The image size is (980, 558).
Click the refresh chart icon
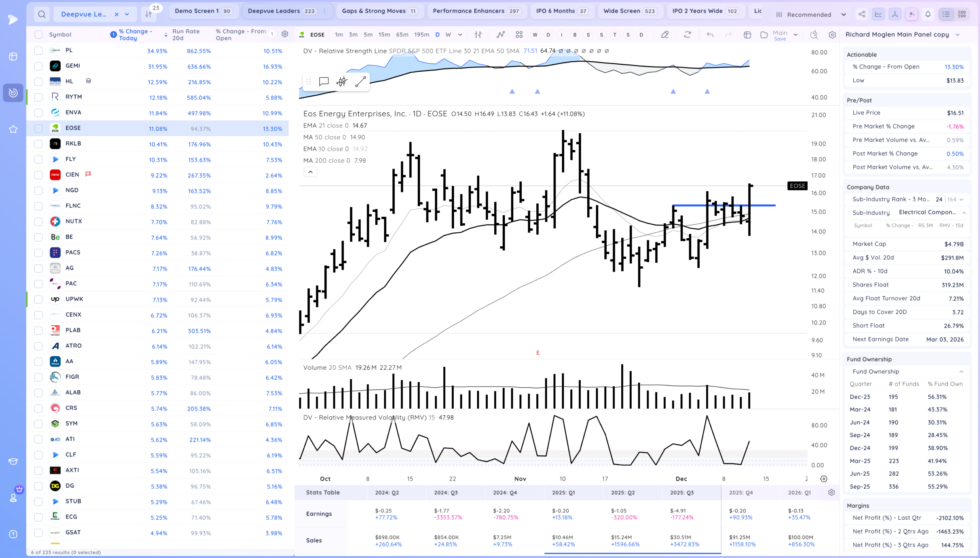tap(688, 34)
